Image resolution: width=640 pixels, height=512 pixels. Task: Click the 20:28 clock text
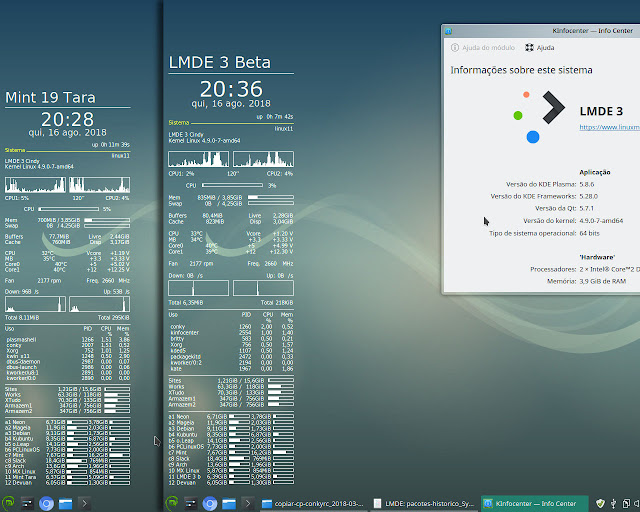(x=67, y=119)
